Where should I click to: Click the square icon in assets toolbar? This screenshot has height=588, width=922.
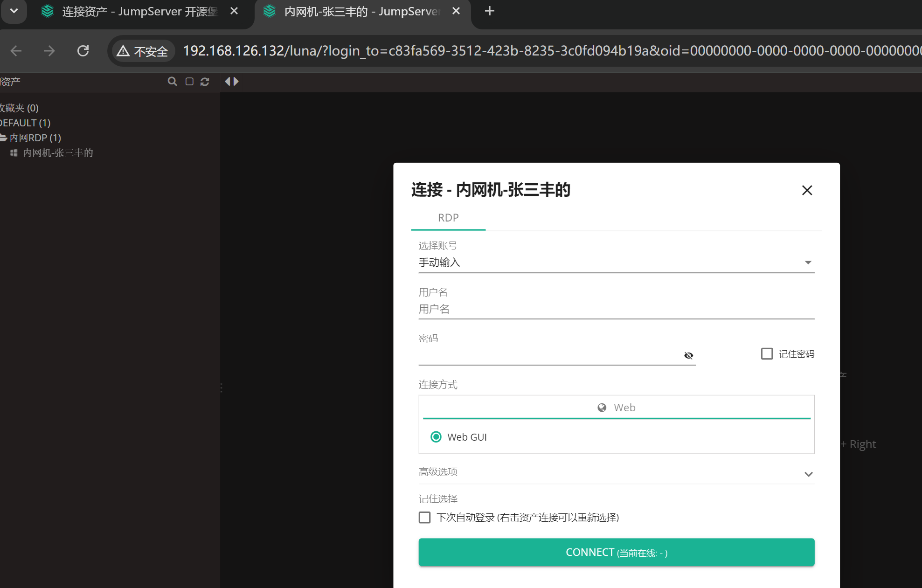pyautogui.click(x=189, y=82)
